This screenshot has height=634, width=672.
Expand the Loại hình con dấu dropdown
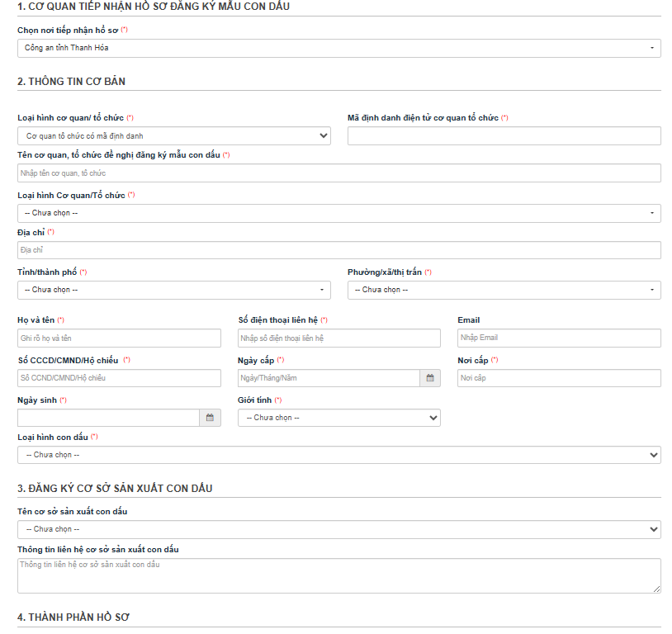[338, 455]
